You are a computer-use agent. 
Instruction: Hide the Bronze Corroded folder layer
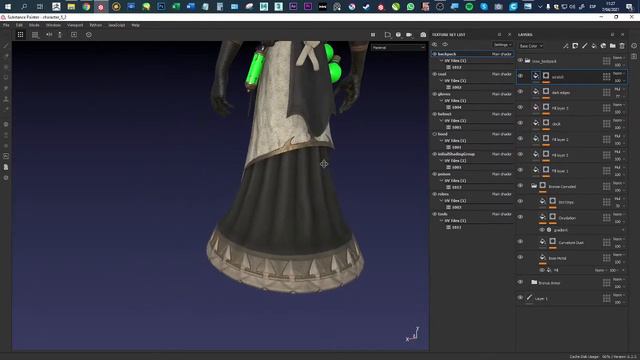coord(520,186)
